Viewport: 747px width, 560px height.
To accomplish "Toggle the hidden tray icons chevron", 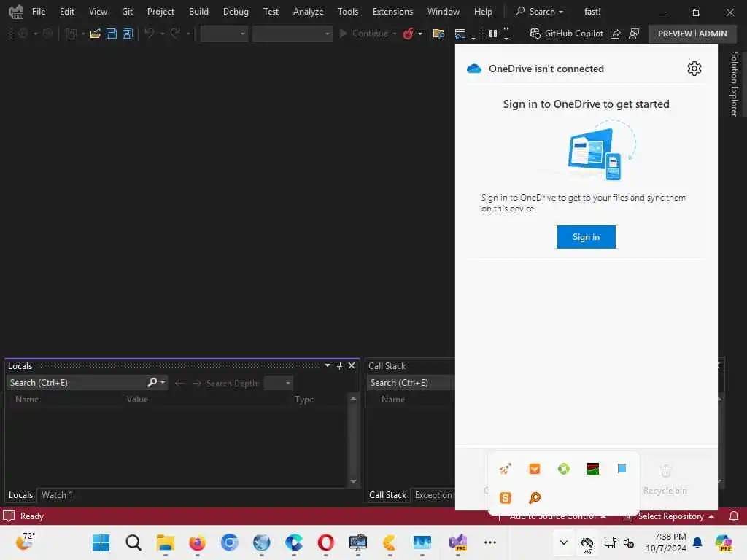I will pos(564,542).
